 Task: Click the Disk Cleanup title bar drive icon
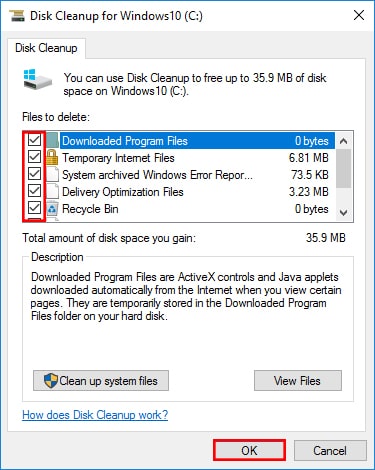(x=17, y=16)
